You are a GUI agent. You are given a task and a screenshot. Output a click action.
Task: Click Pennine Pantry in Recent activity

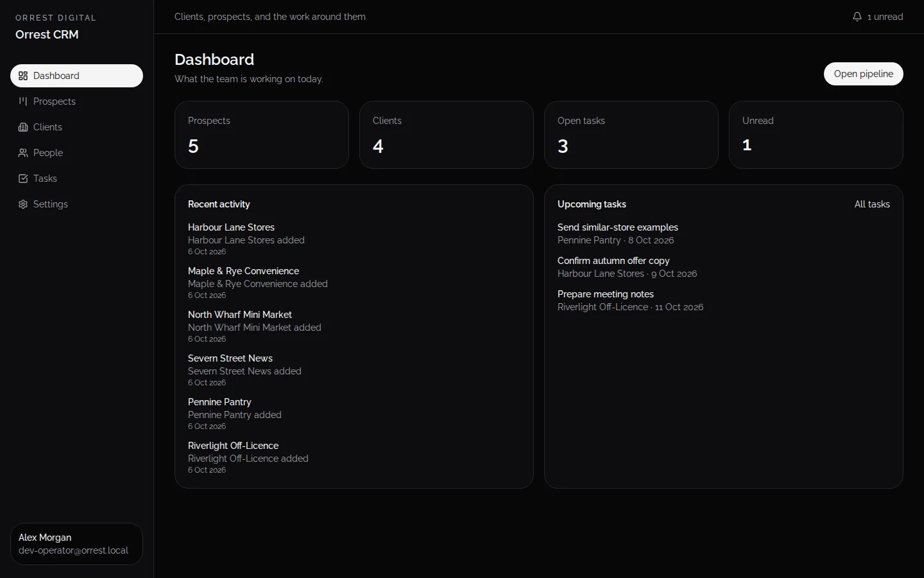click(x=219, y=402)
